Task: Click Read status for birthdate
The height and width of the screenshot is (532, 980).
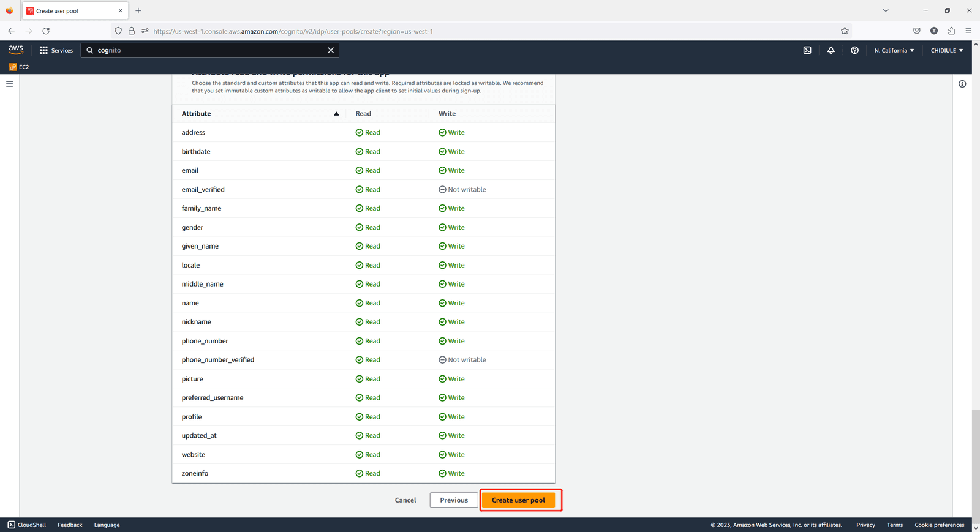Action: tap(367, 152)
